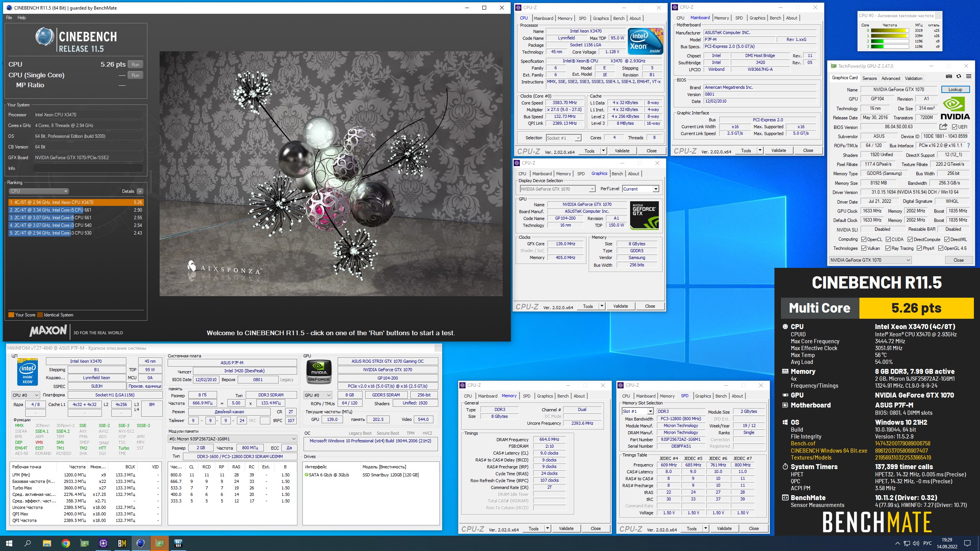Click the Info field in Cinebench Your System
Viewport: 980px width, 551px height.
tap(88, 168)
